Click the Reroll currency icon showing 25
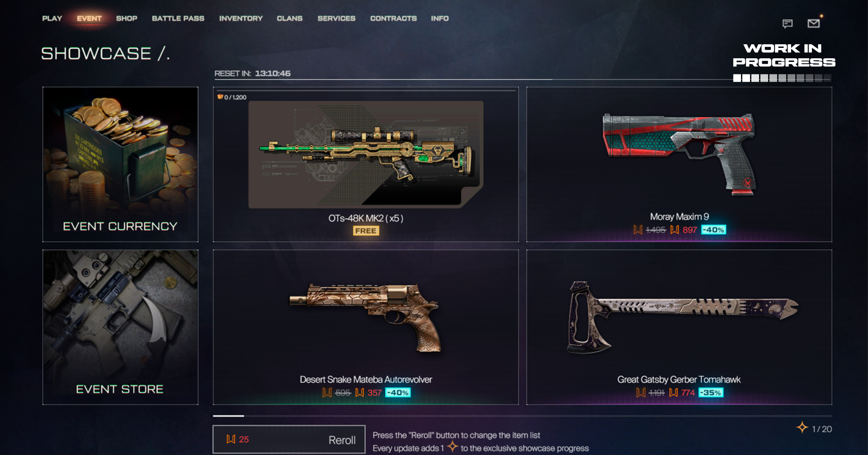The image size is (868, 455). [231, 439]
